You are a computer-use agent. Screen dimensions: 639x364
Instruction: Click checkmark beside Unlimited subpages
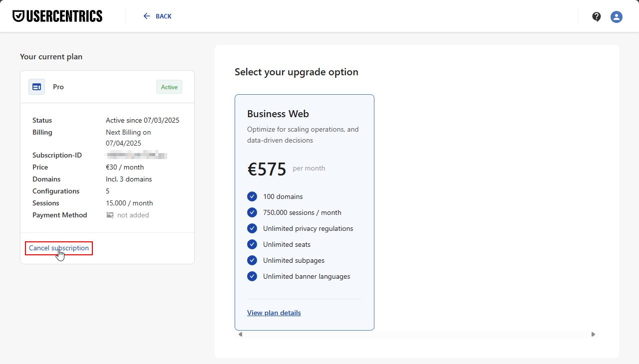252,260
